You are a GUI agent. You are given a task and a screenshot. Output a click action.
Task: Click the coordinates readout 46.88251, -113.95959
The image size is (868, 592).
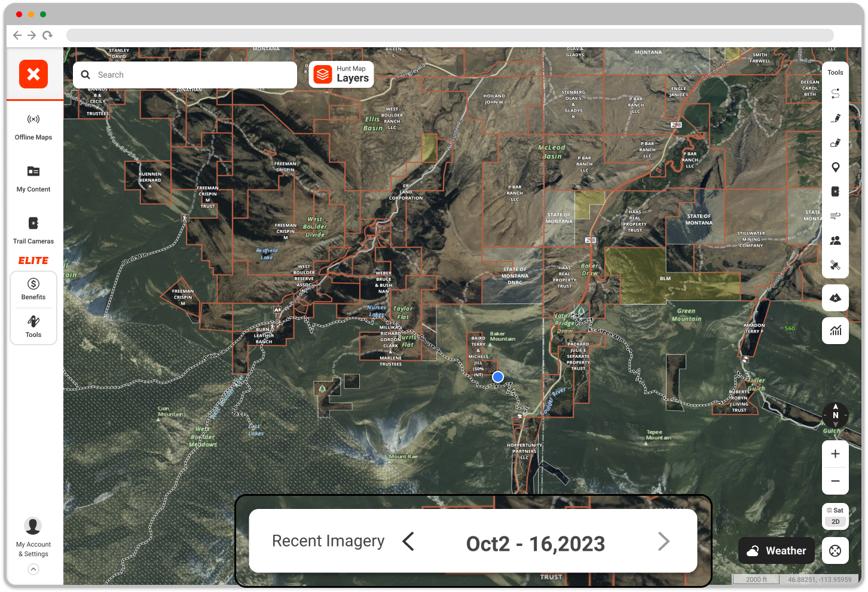point(820,579)
